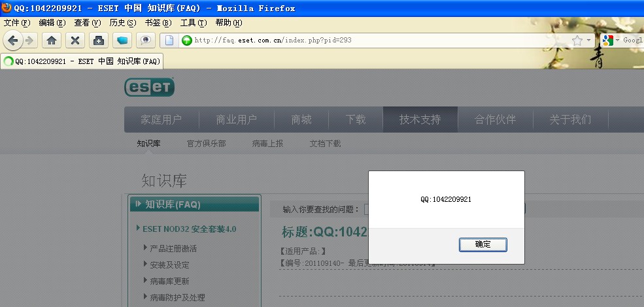This screenshot has width=644, height=307.
Task: Expand the 病毒库更新 item
Action: pos(169,281)
